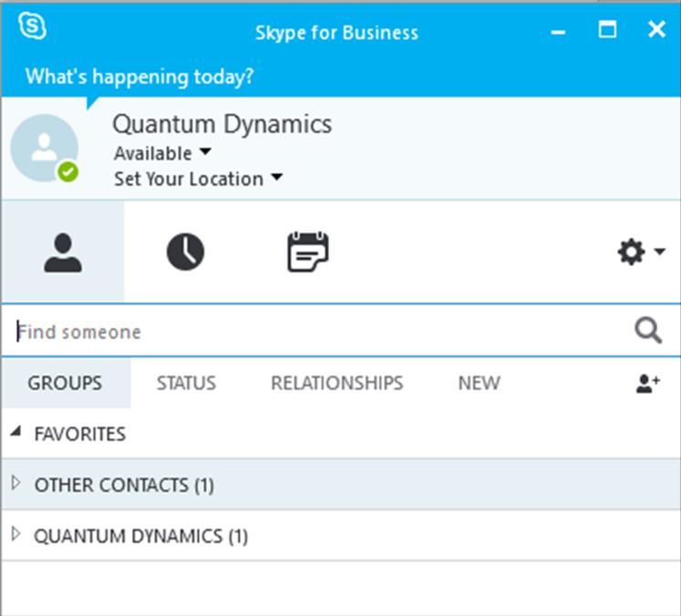Click the Find someone search box
681x616 pixels.
coord(324,331)
